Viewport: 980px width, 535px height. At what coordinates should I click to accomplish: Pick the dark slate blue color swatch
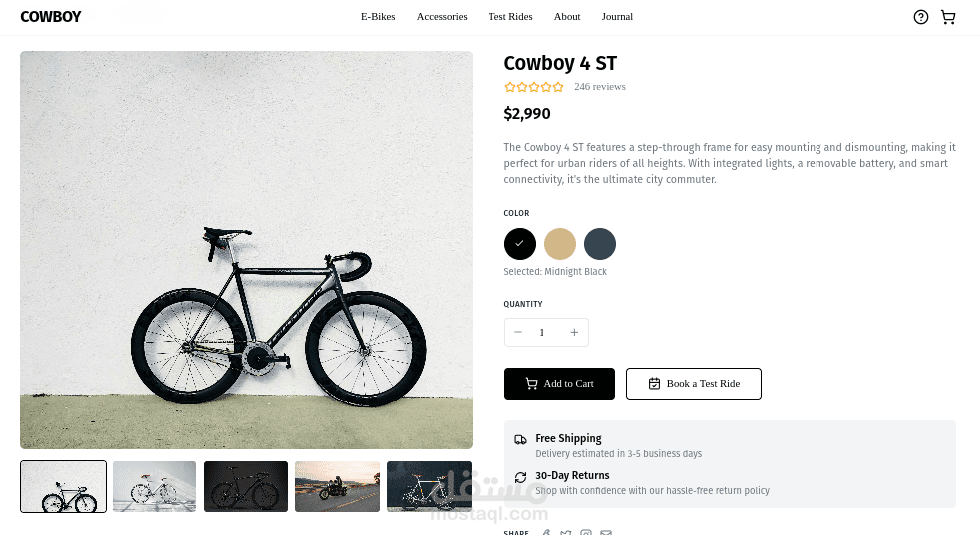600,244
